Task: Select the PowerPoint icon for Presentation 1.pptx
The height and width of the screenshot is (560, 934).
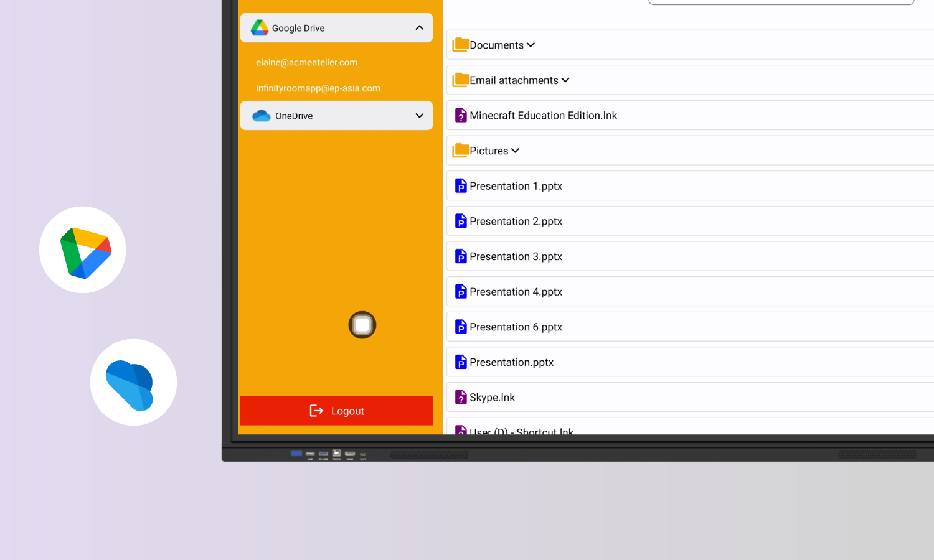Action: pyautogui.click(x=461, y=185)
